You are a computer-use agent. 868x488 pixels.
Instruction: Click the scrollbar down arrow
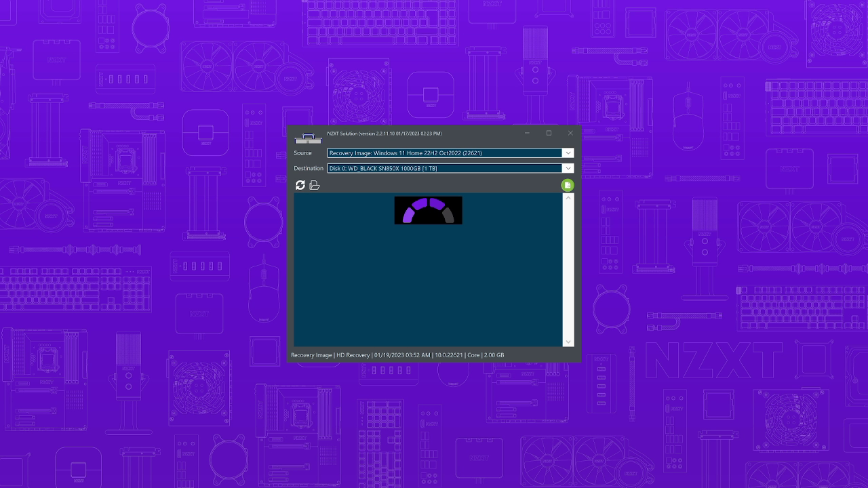[568, 342]
